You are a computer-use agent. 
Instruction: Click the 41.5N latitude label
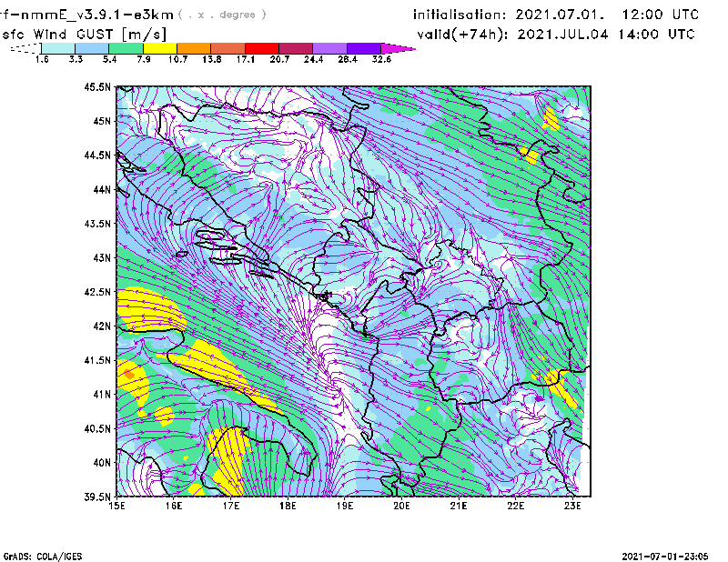[x=97, y=360]
